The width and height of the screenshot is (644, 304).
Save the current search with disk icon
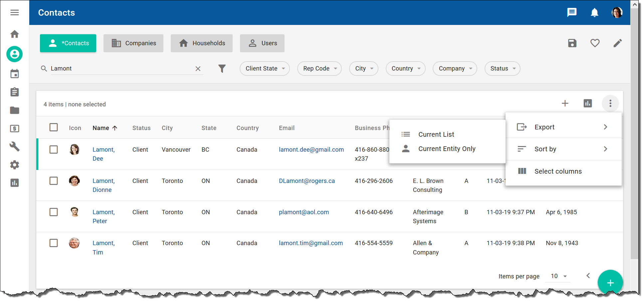[572, 43]
